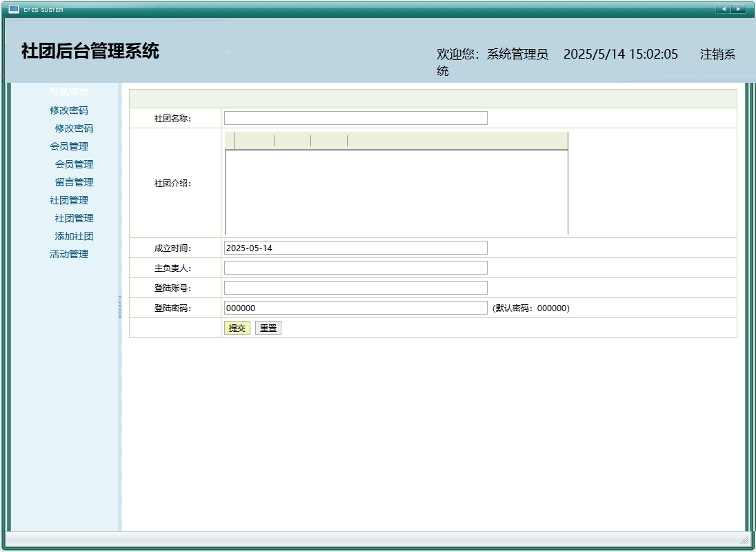This screenshot has height=552, width=756.
Task: Open 留言管理 from the sidebar
Action: (74, 182)
